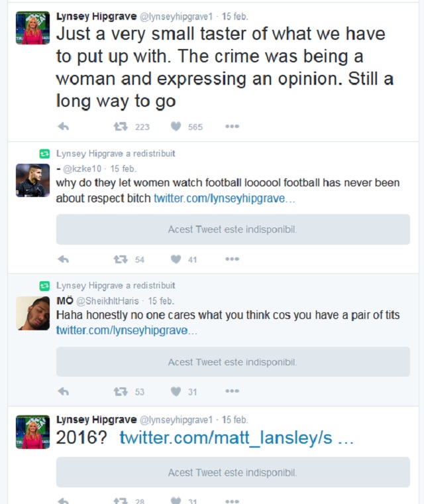
Task: Open the twitter.com/matt_lansley link
Action: (x=237, y=438)
